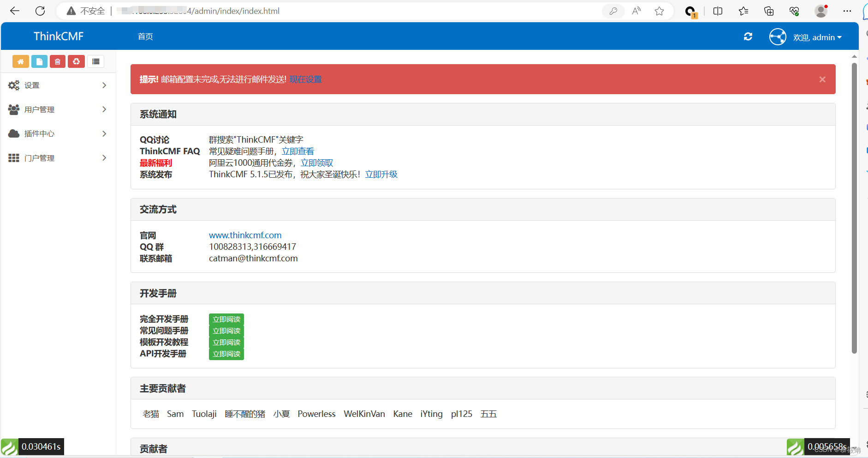Visit the www.thinkcmf.com official site link
This screenshot has height=458, width=868.
point(245,235)
